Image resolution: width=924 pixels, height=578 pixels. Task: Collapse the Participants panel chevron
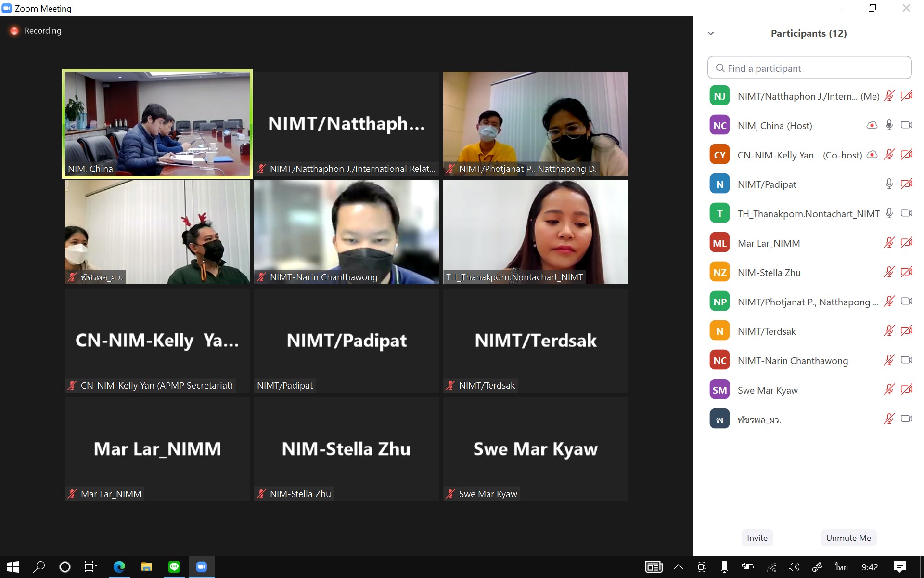[x=711, y=33]
